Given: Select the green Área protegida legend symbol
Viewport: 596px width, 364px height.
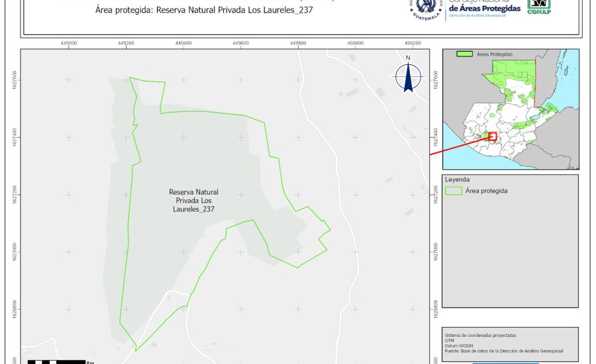Looking at the screenshot, I should point(454,191).
